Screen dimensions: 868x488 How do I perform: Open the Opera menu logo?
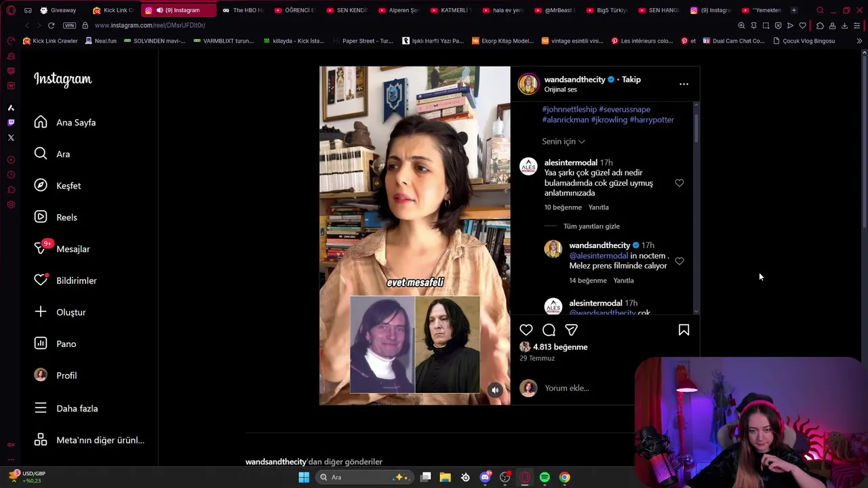point(11,10)
